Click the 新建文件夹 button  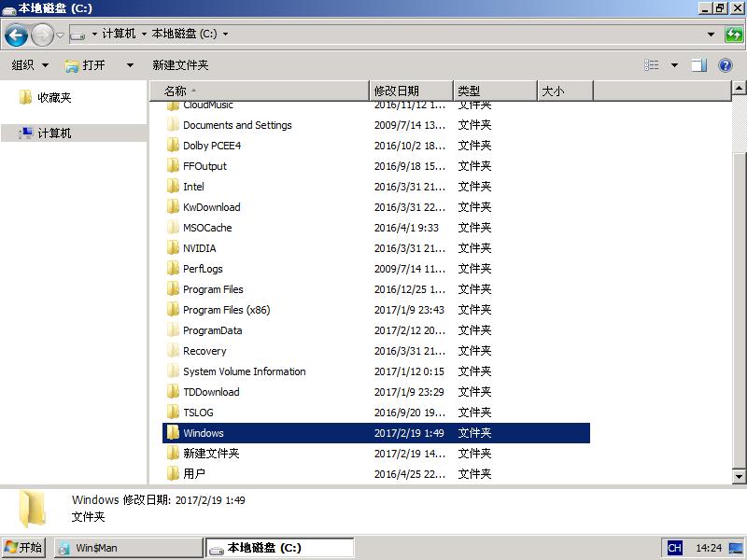tap(181, 64)
